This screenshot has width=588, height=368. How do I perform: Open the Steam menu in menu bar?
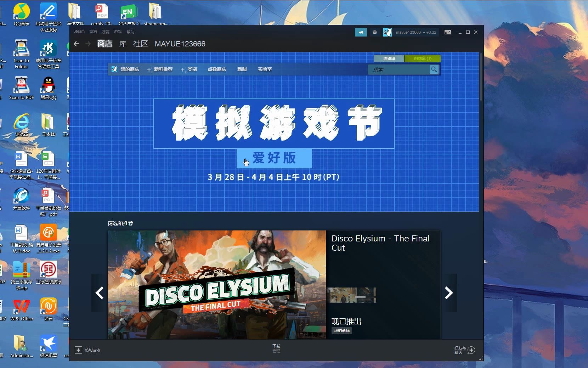(79, 32)
